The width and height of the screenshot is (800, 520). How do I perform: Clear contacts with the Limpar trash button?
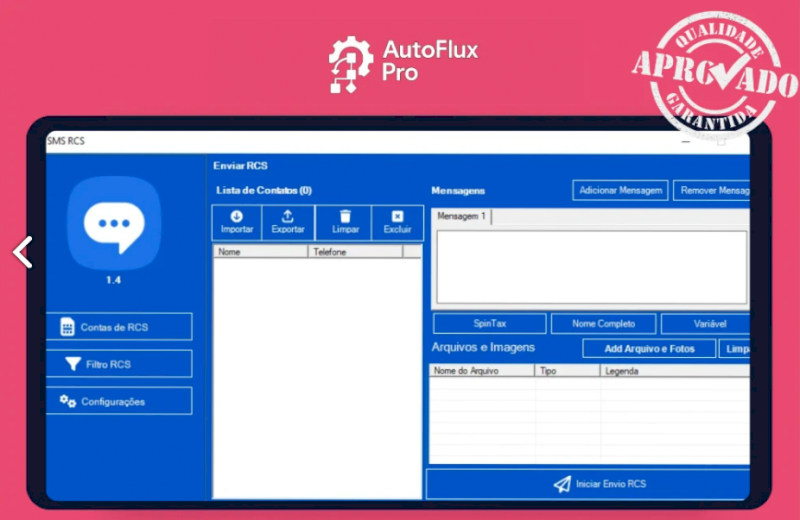click(x=345, y=222)
